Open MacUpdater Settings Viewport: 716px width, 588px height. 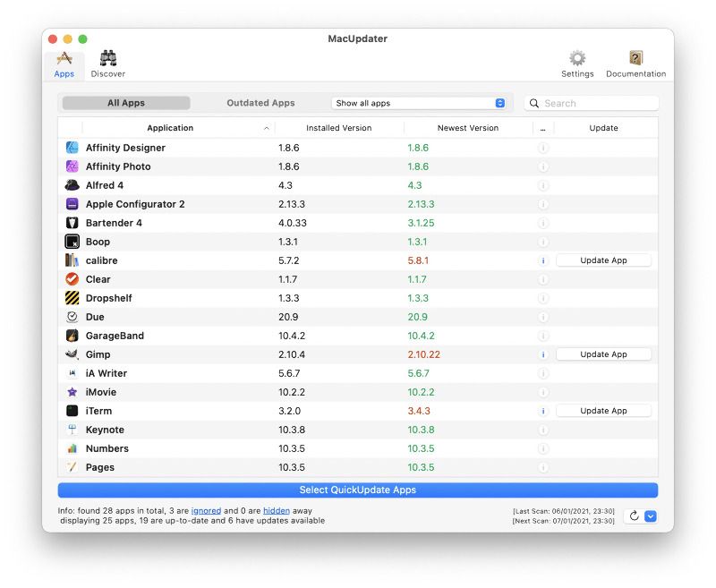tap(576, 62)
